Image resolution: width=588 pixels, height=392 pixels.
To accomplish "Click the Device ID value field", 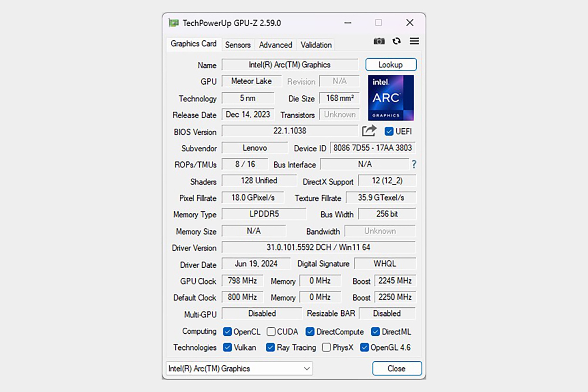I will [372, 148].
